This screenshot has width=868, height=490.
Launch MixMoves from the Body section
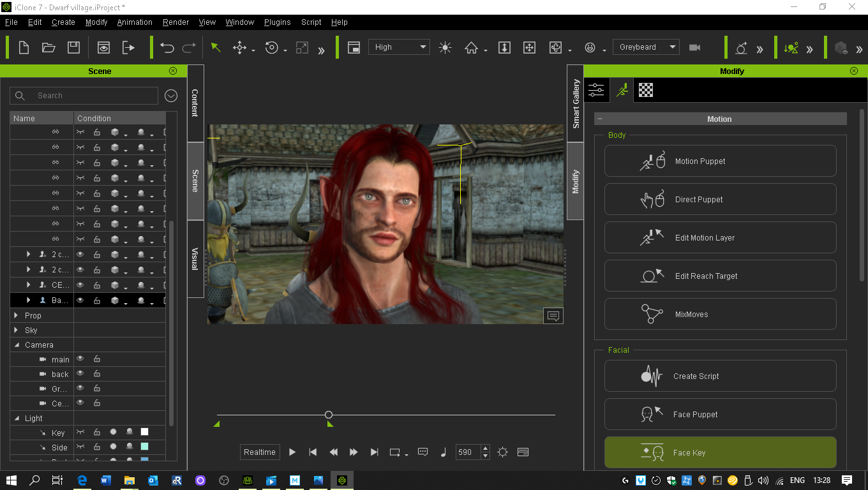[720, 315]
